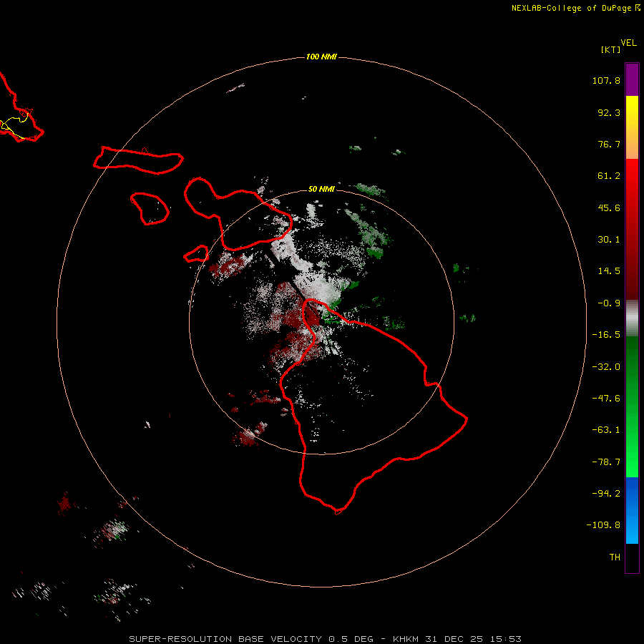Click the Super-Resolution Base Velocity caption

(x=326, y=639)
